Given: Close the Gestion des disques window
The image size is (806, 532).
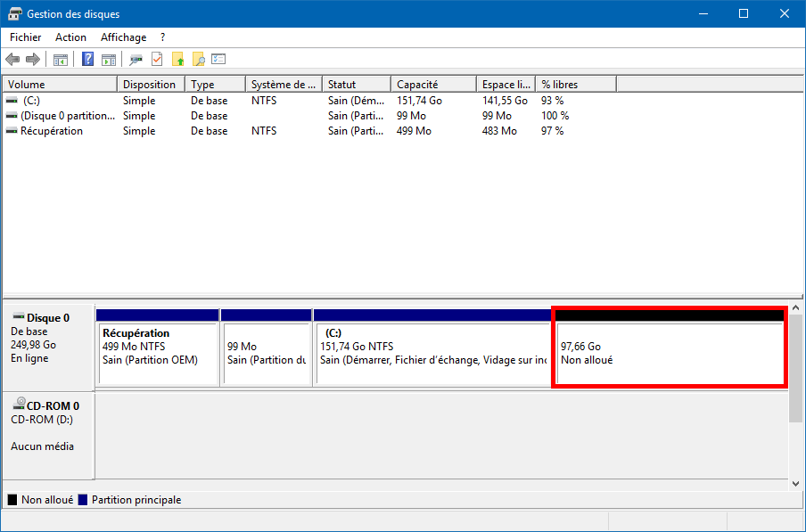Looking at the screenshot, I should (784, 14).
